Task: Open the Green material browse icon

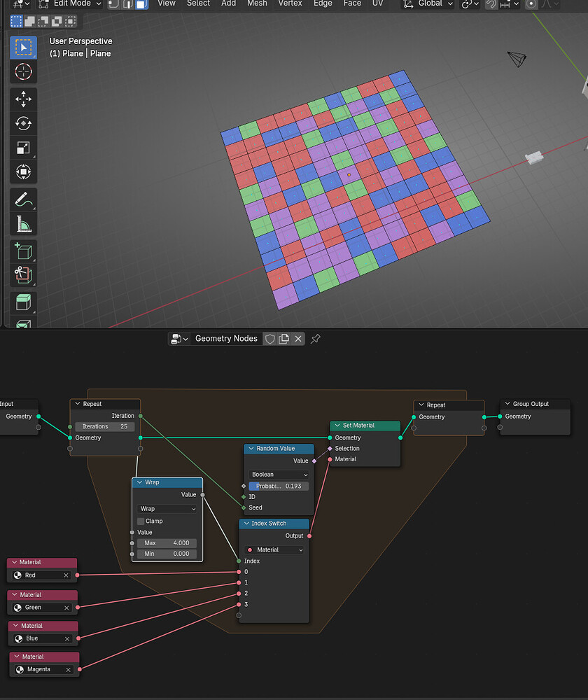Action: click(18, 608)
